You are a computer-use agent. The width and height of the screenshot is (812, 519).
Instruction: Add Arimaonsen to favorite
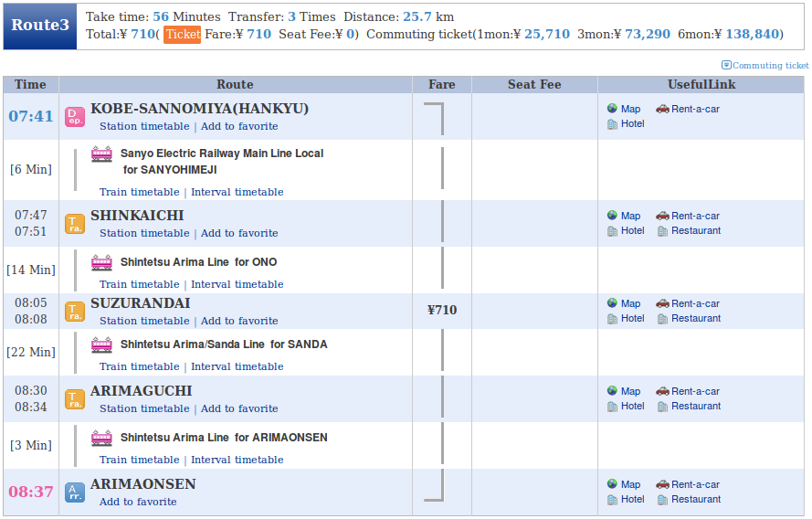pyautogui.click(x=138, y=502)
